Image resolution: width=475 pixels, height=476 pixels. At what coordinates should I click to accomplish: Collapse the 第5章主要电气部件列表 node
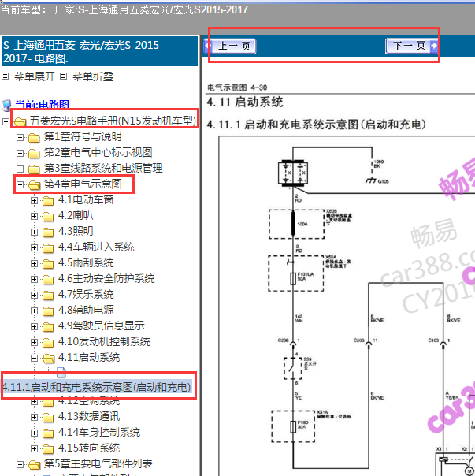[x=20, y=465]
